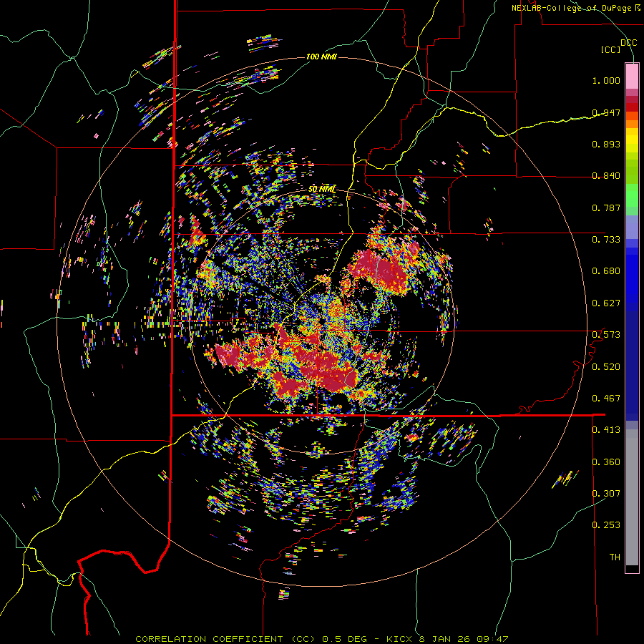Image resolution: width=644 pixels, height=644 pixels.
Task: Select the 0.467 scale value
Action: click(606, 398)
